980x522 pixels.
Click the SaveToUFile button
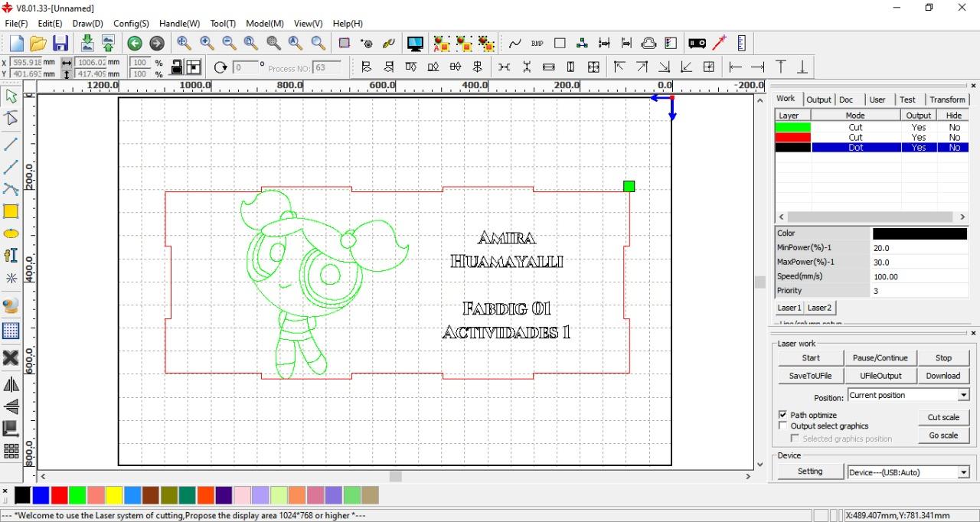(811, 376)
